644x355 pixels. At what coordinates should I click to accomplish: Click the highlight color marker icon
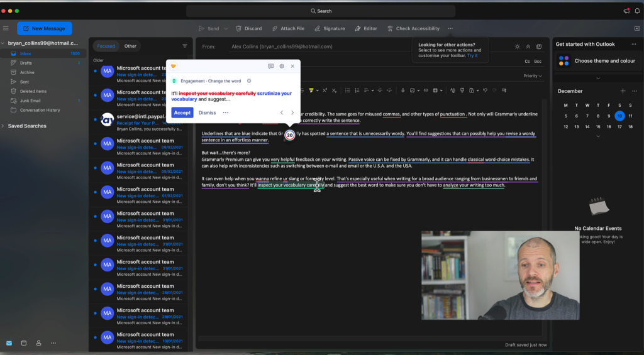(x=311, y=90)
